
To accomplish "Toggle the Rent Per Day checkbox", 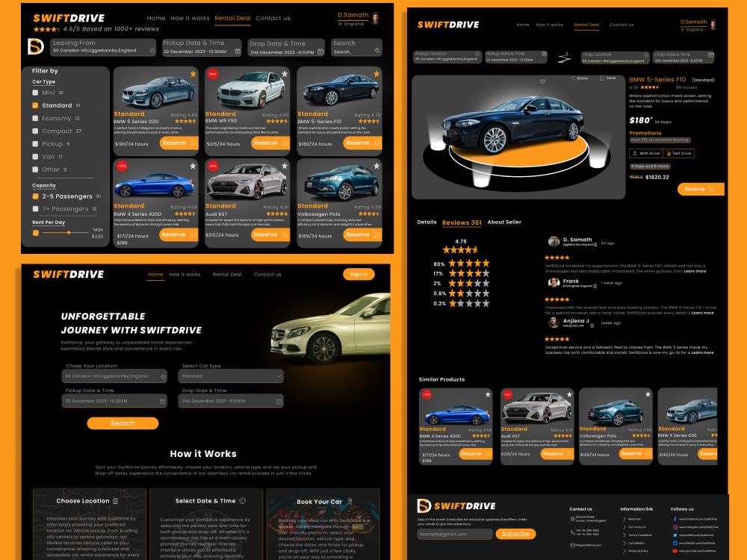I will tap(35, 233).
